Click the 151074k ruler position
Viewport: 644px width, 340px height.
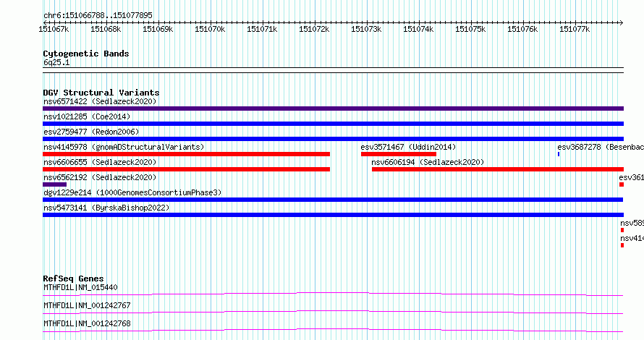tap(418, 29)
